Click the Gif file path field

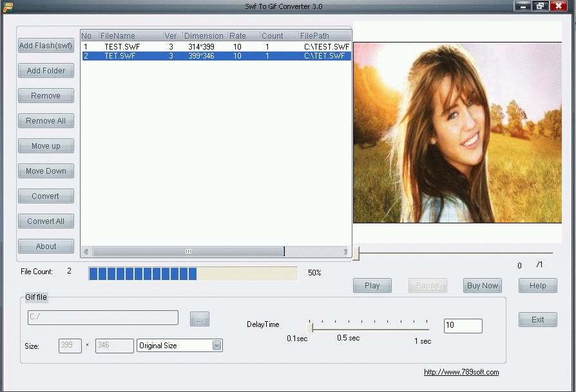(x=103, y=317)
